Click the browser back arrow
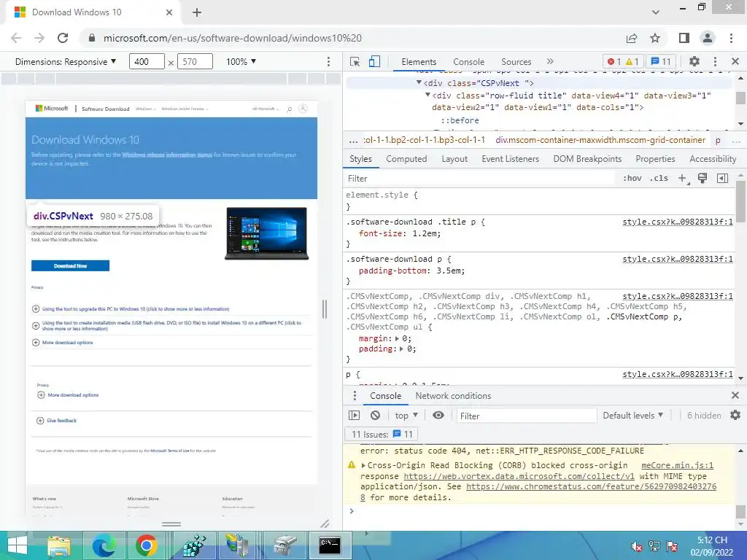Image resolution: width=747 pixels, height=560 pixels. (x=16, y=38)
